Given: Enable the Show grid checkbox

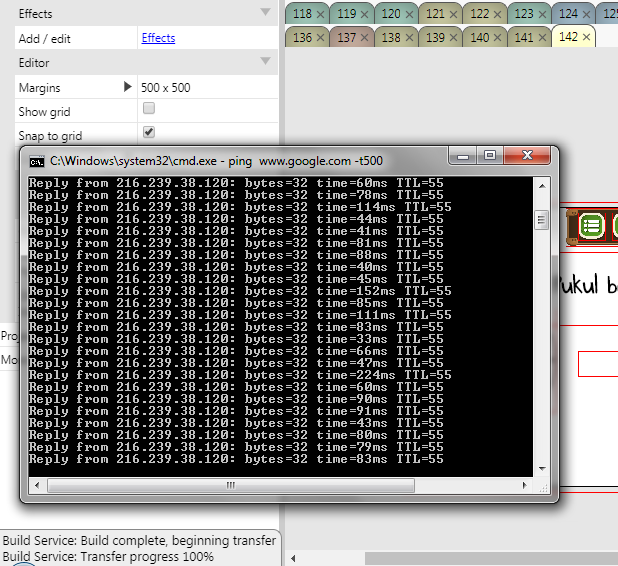Looking at the screenshot, I should [x=149, y=108].
